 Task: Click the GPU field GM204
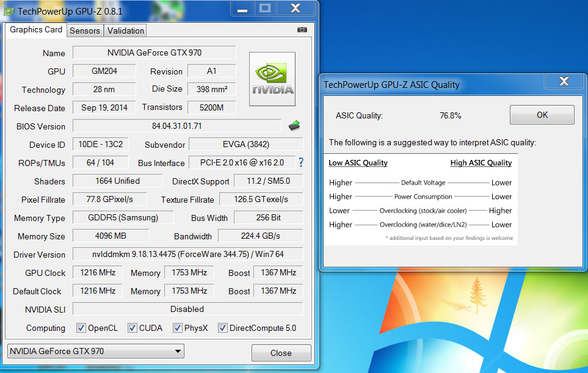pyautogui.click(x=104, y=71)
